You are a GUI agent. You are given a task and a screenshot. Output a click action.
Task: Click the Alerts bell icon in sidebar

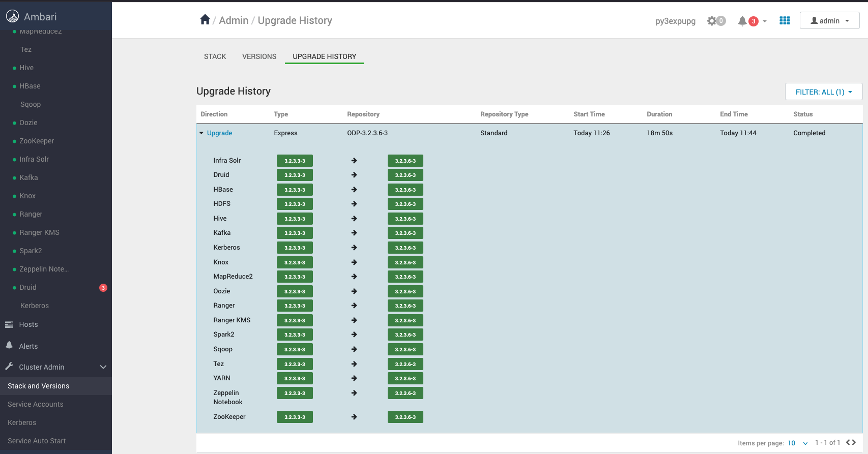9,345
